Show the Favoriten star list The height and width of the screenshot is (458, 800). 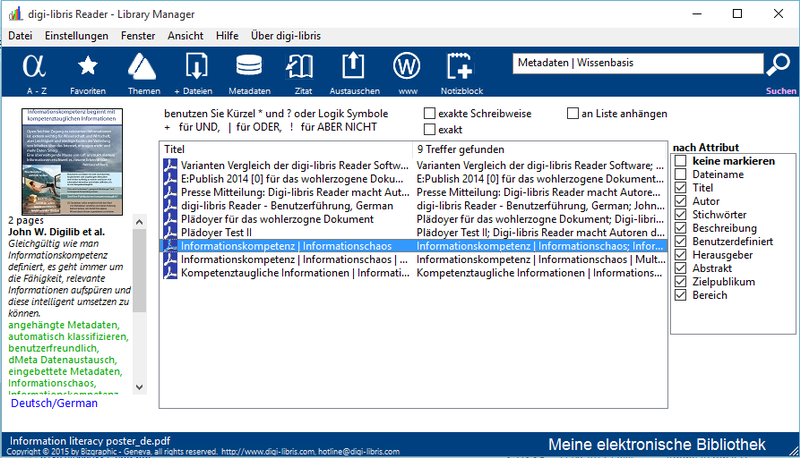tap(88, 67)
